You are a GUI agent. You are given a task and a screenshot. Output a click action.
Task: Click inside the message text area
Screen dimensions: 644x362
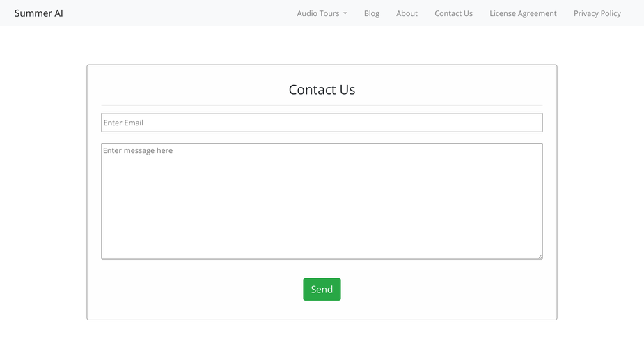pyautogui.click(x=322, y=201)
